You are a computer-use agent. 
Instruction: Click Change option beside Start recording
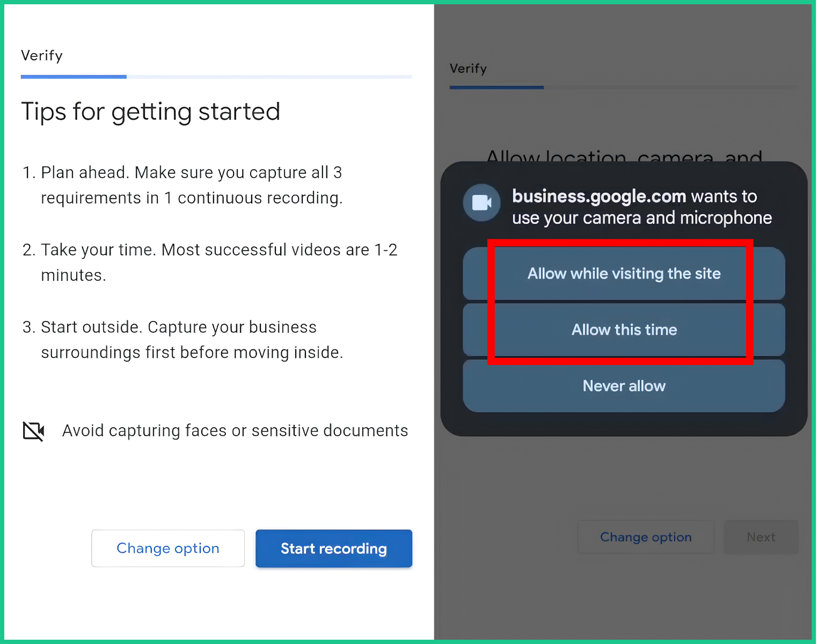click(x=168, y=548)
